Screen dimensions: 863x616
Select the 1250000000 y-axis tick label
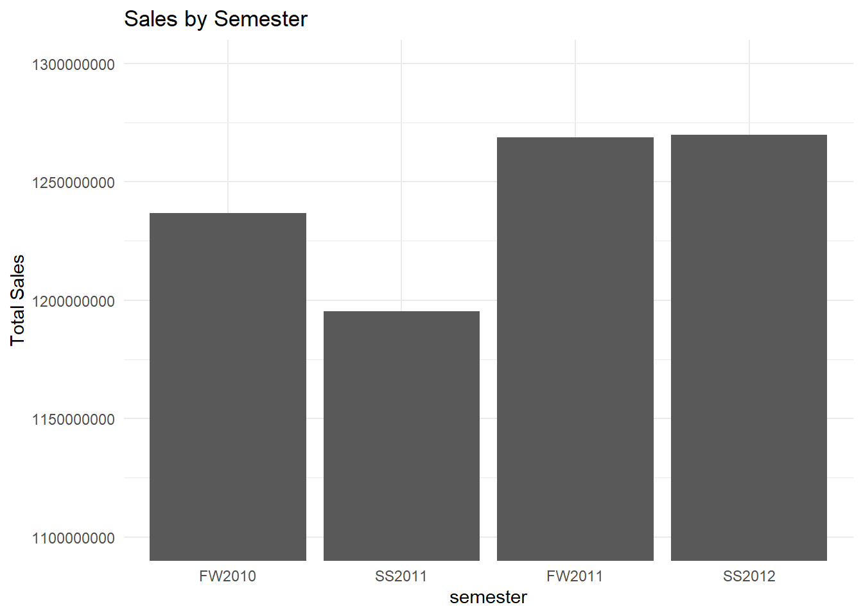coord(74,182)
